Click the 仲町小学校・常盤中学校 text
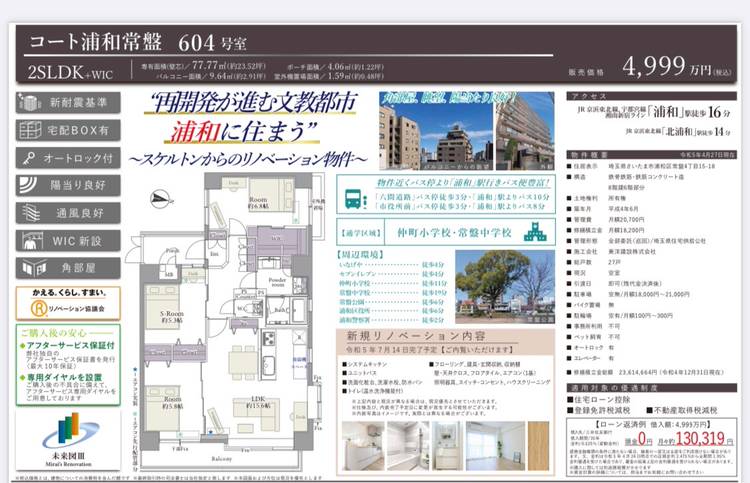The image size is (750, 483). click(x=454, y=232)
